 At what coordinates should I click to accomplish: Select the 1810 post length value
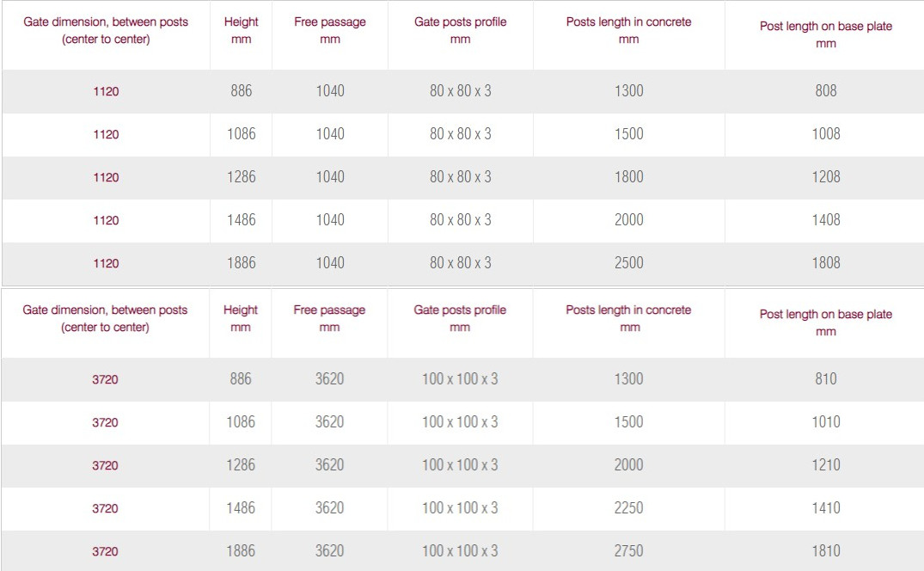[x=825, y=550]
